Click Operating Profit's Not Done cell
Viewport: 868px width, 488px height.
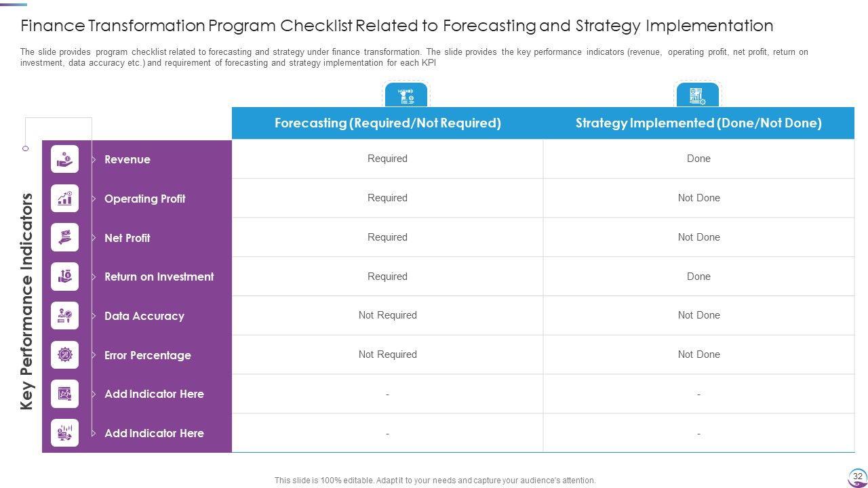[x=698, y=198]
